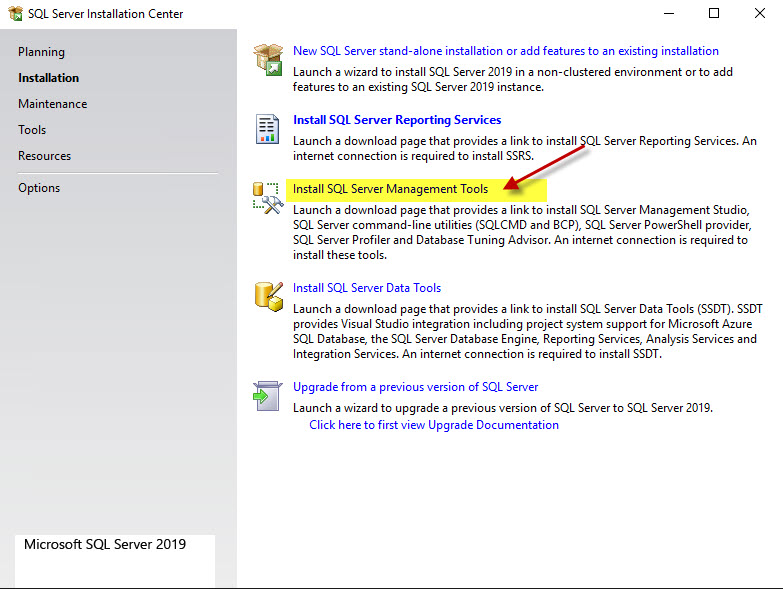Open the Upgrade Documentation link
This screenshot has width=783, height=589.
coord(433,425)
